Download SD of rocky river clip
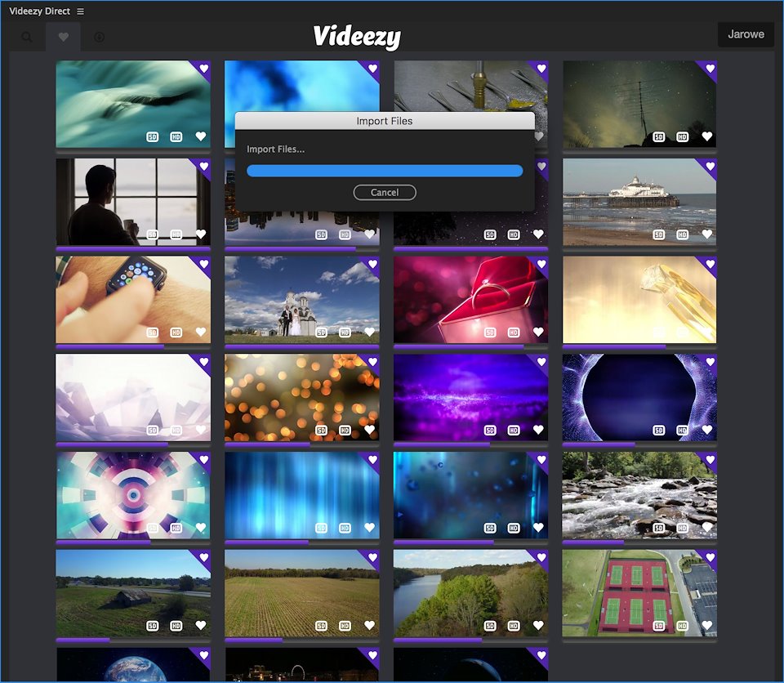 click(659, 528)
